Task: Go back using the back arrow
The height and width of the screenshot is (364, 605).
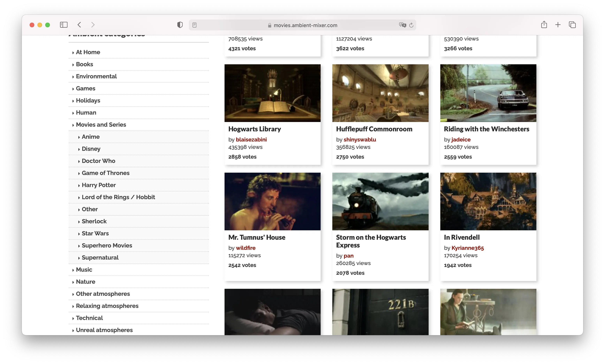Action: coord(79,25)
